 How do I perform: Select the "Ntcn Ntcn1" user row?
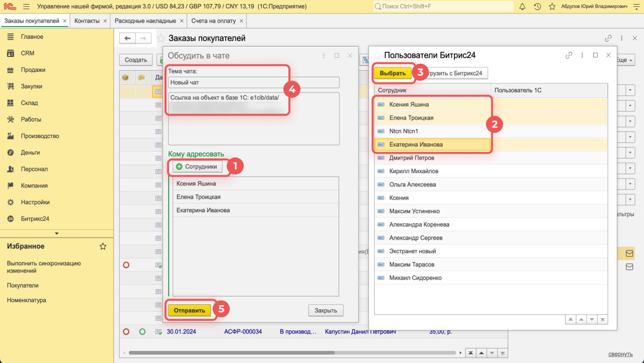(491, 131)
